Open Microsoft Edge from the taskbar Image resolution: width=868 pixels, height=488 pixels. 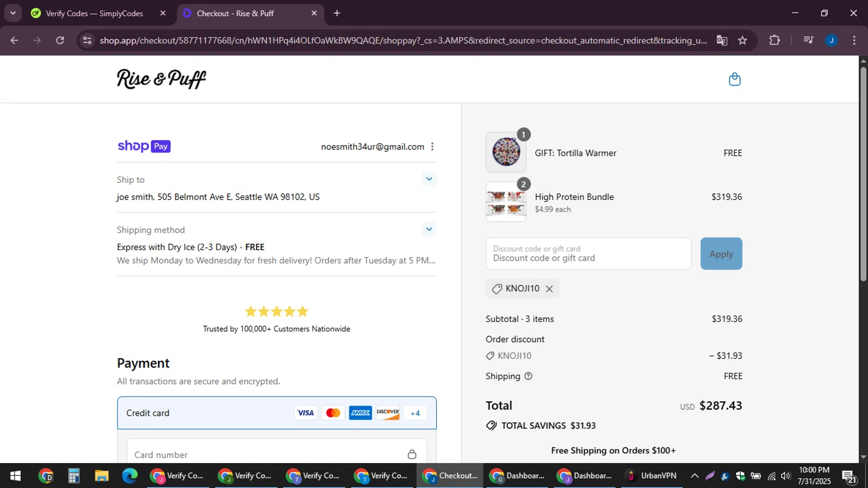(130, 476)
